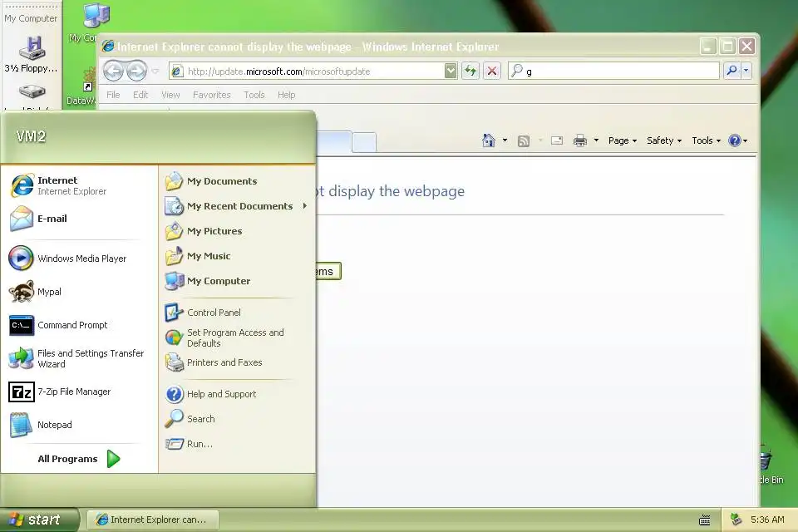Open Home button dropdown arrow
798x532 pixels.
coord(505,140)
